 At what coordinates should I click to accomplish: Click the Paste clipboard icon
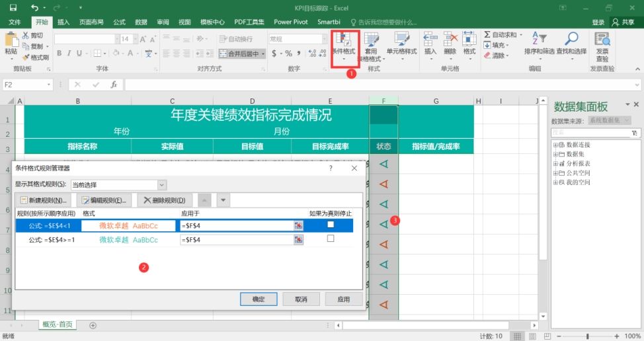click(11, 40)
